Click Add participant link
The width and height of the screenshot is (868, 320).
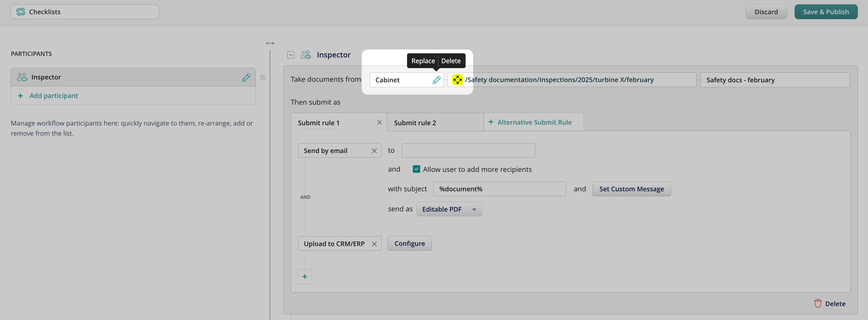[54, 96]
